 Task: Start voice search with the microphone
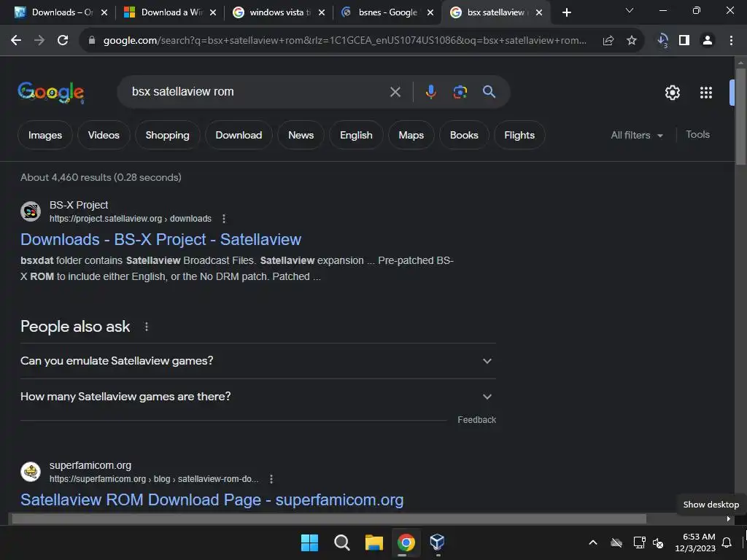[430, 91]
